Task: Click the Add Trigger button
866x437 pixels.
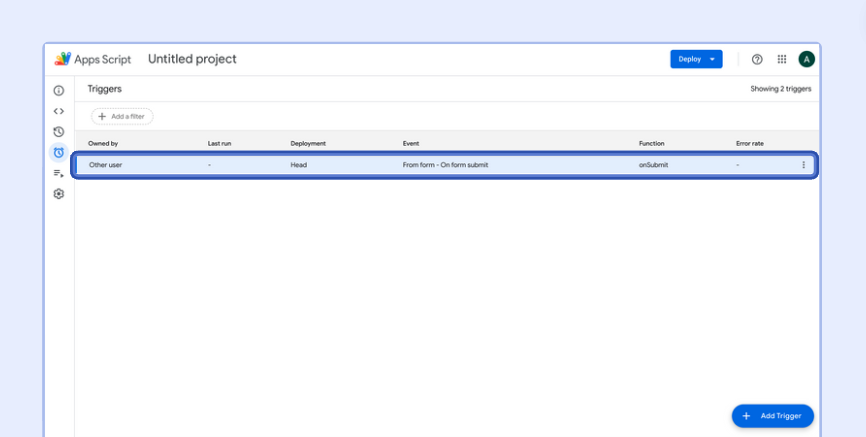Action: (773, 416)
